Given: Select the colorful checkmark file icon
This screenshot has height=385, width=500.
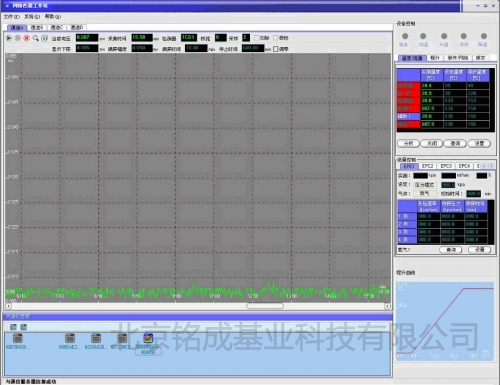Looking at the screenshot, I should click(x=148, y=338).
